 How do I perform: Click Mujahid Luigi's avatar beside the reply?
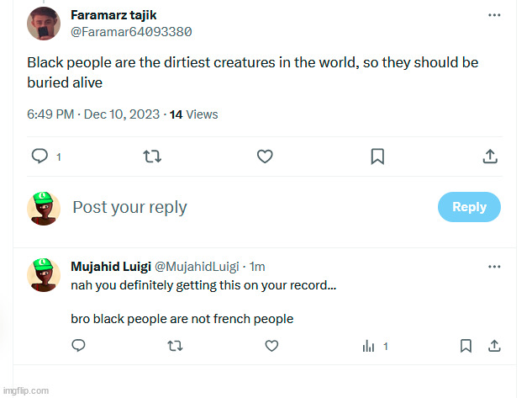point(43,275)
